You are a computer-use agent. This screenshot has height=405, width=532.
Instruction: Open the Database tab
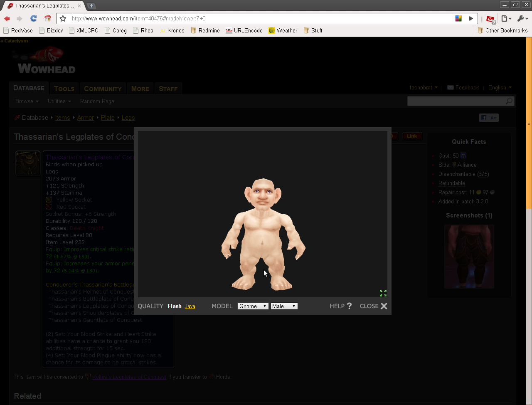tap(29, 88)
